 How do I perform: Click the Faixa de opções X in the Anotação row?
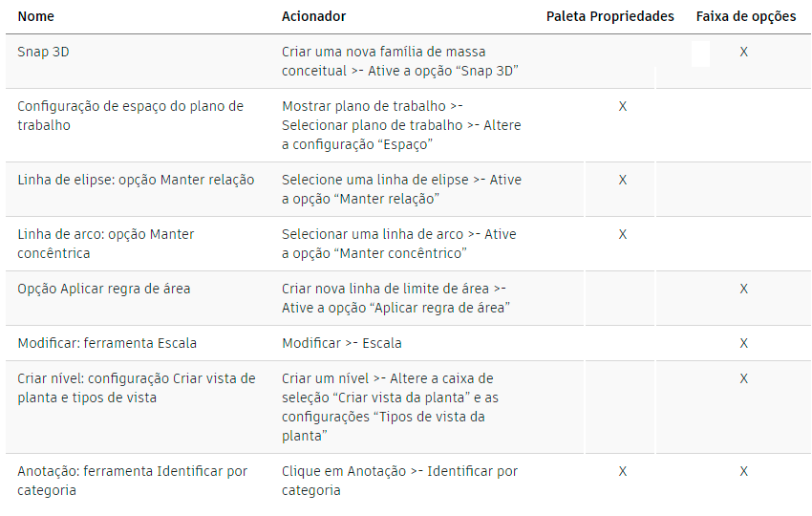tap(743, 471)
